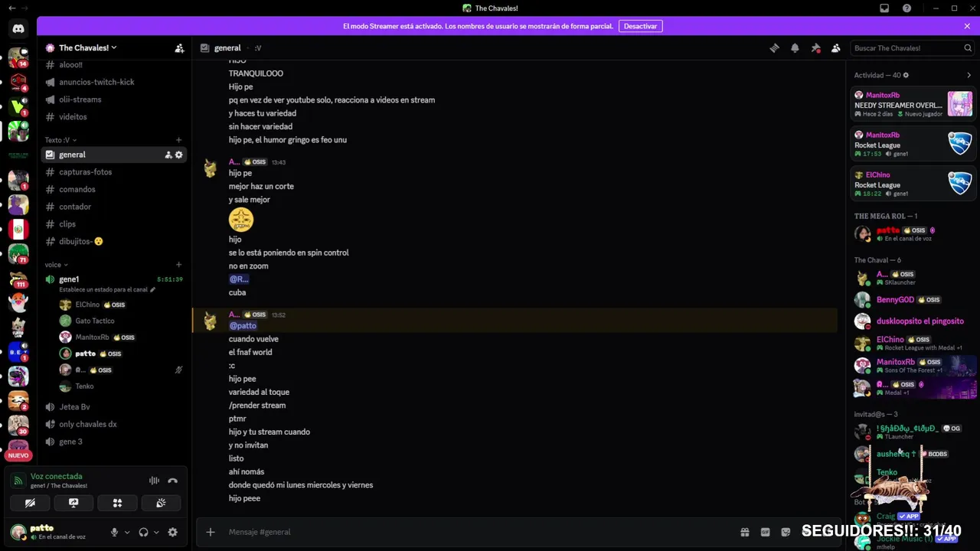Open user settings gear
Image resolution: width=980 pixels, height=551 pixels.
172,532
